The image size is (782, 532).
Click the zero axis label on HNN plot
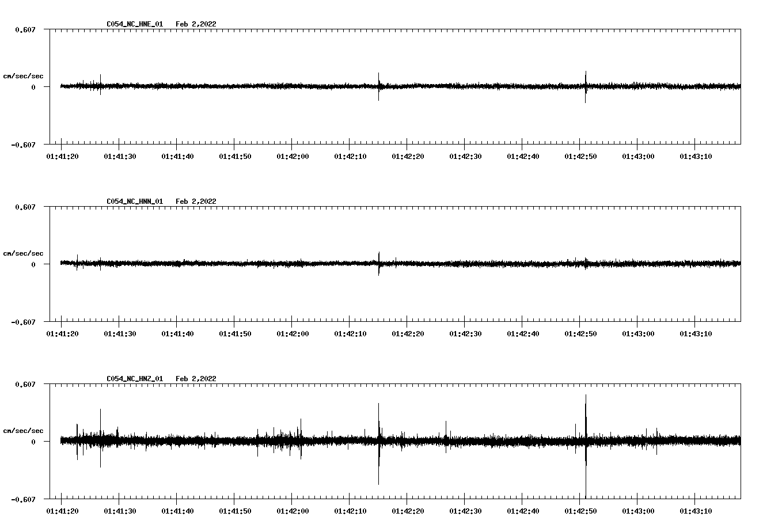33,264
